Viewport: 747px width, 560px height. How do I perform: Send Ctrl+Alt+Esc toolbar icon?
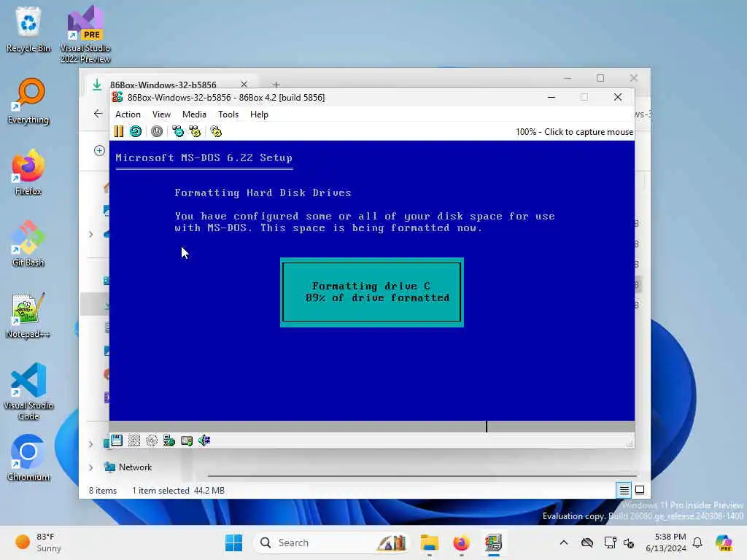tap(195, 131)
